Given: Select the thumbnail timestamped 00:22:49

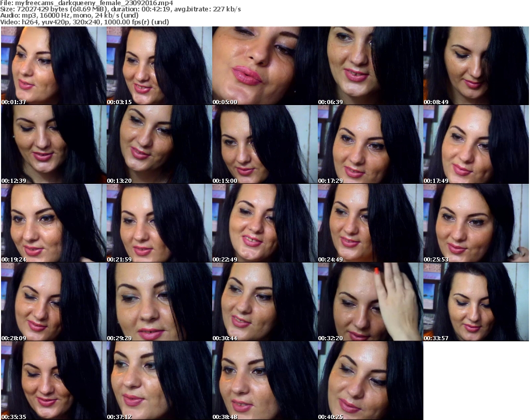Looking at the screenshot, I should 264,223.
